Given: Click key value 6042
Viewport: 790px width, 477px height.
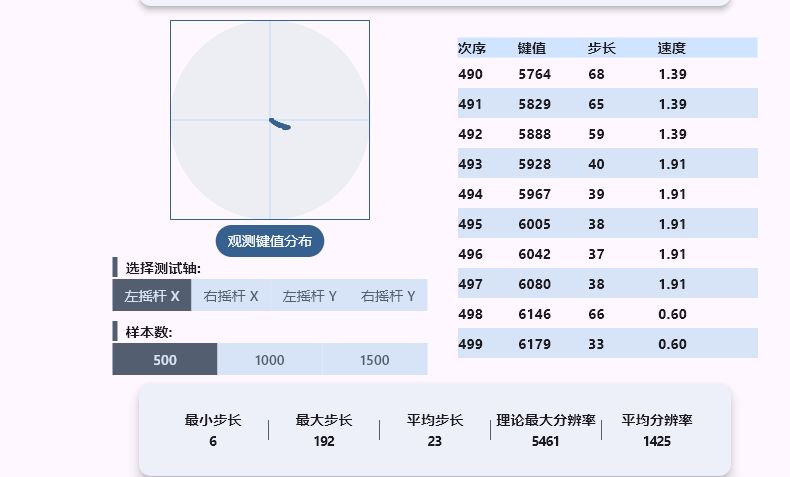Looking at the screenshot, I should pyautogui.click(x=535, y=254).
